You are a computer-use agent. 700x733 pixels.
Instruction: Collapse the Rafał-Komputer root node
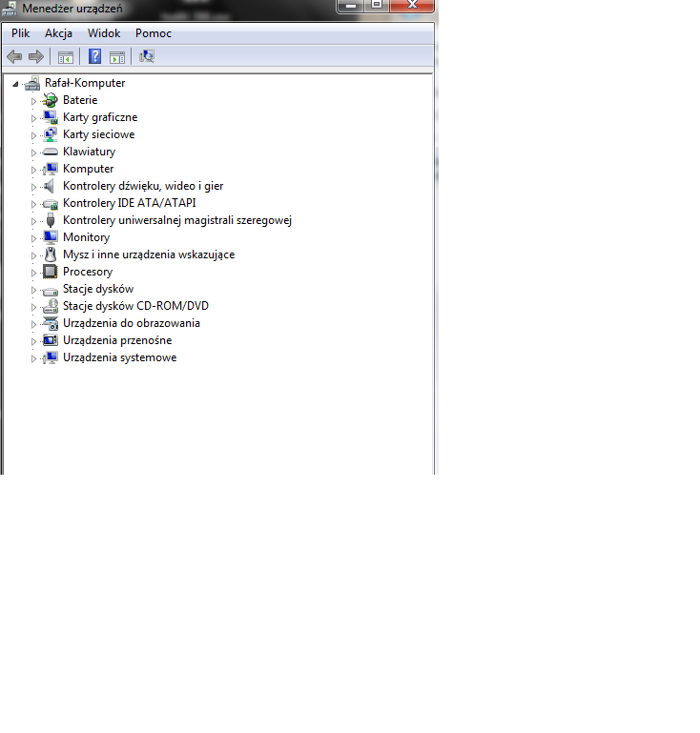pyautogui.click(x=15, y=84)
